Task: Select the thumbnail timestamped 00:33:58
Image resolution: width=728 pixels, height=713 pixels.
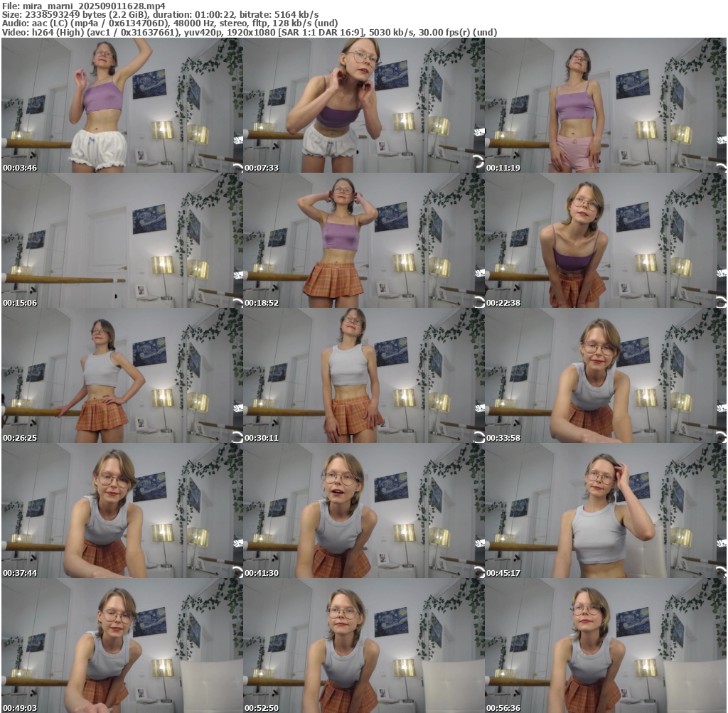Action: pyautogui.click(x=606, y=375)
